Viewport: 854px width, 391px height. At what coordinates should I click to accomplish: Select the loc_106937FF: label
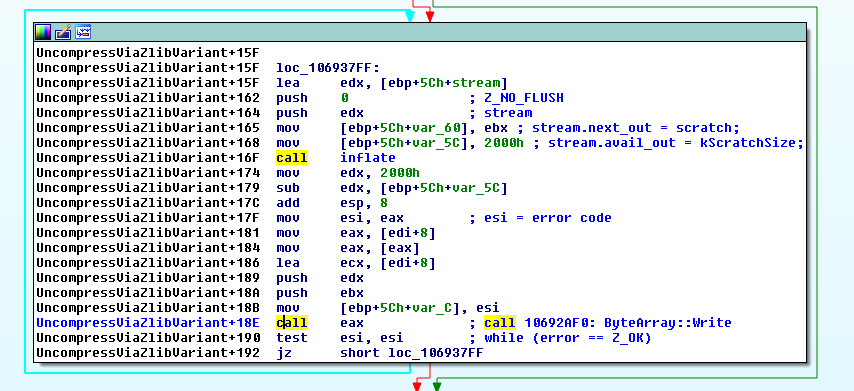coord(328,68)
